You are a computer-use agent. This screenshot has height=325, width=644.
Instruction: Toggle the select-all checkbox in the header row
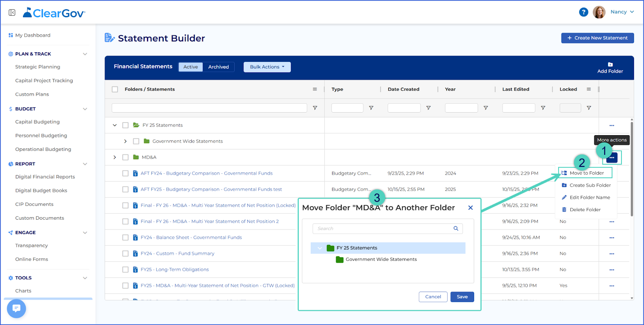click(115, 89)
